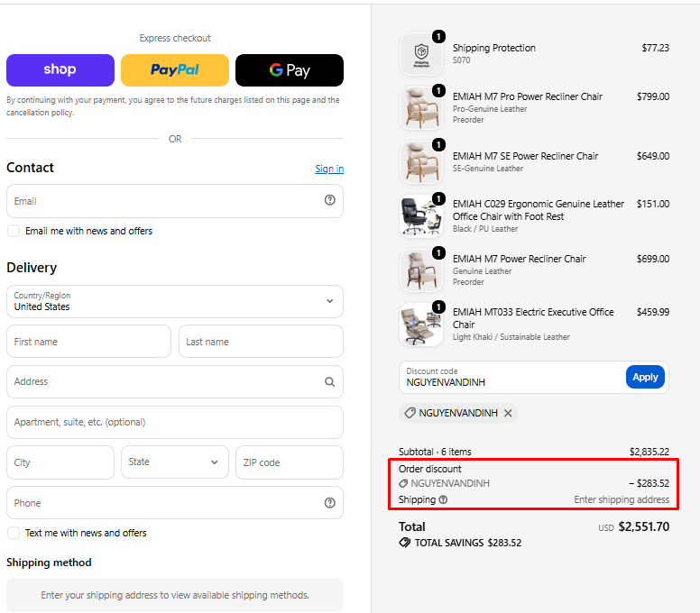Screen dimensions: 700x613
Task: Click the EMIAH M7 Pro Power Recliner Chair title
Action: 527,96
